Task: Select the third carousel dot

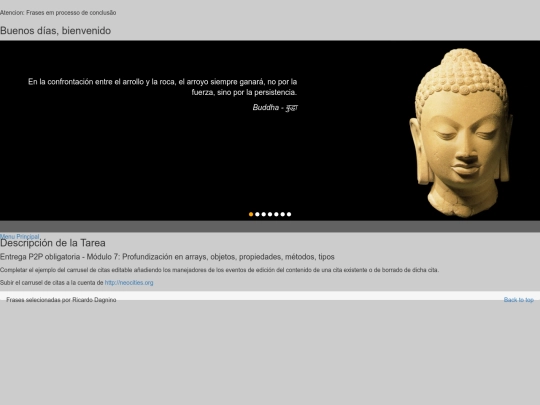Action: (x=263, y=214)
